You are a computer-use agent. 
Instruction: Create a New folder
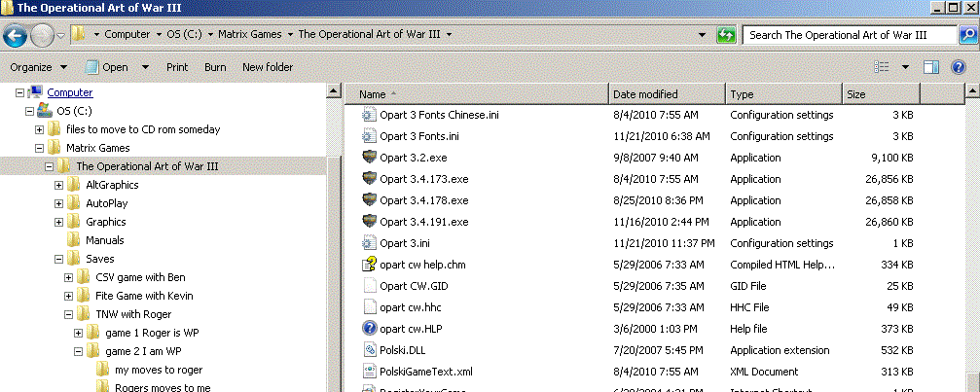pyautogui.click(x=268, y=67)
